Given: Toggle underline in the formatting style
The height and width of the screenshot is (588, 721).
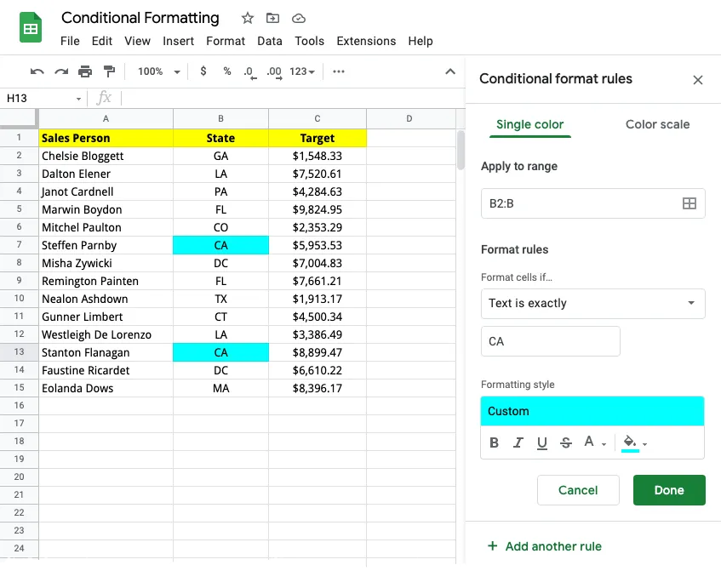Looking at the screenshot, I should pos(542,442).
